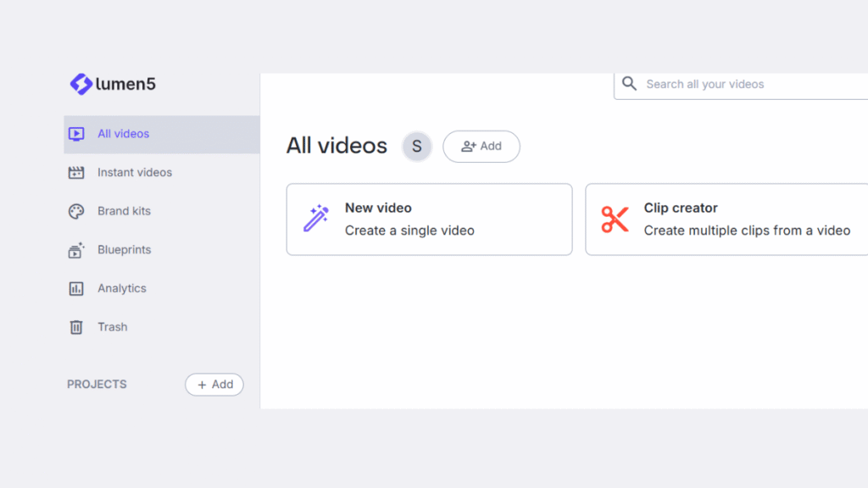
Task: Click the Lumen5 logo icon
Action: (81, 84)
